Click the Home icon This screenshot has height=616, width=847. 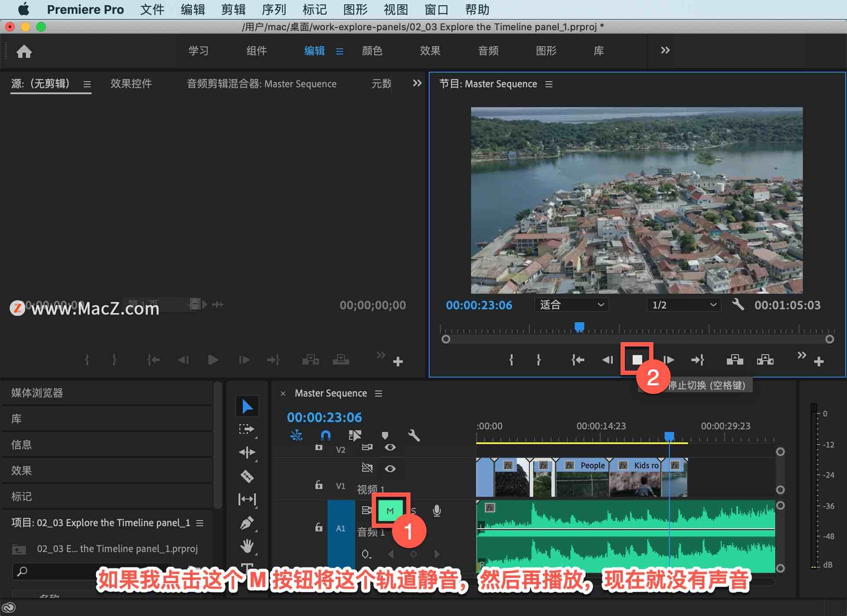tap(24, 52)
